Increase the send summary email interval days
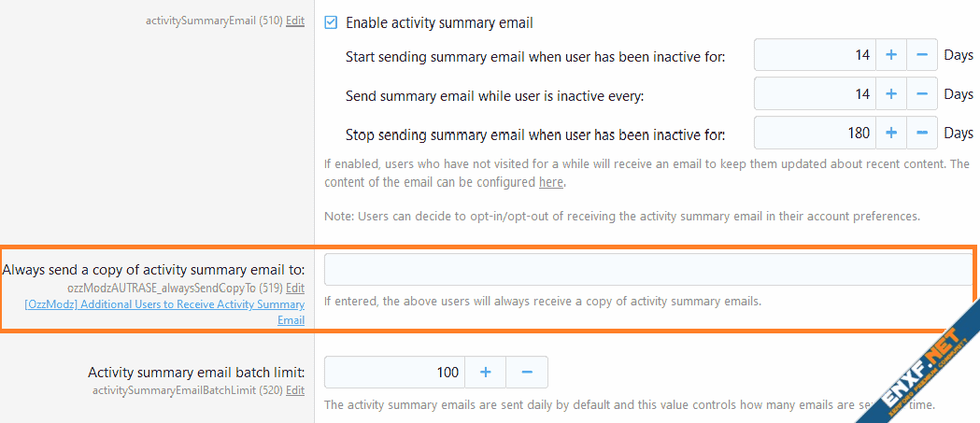Image resolution: width=980 pixels, height=423 pixels. [890, 94]
